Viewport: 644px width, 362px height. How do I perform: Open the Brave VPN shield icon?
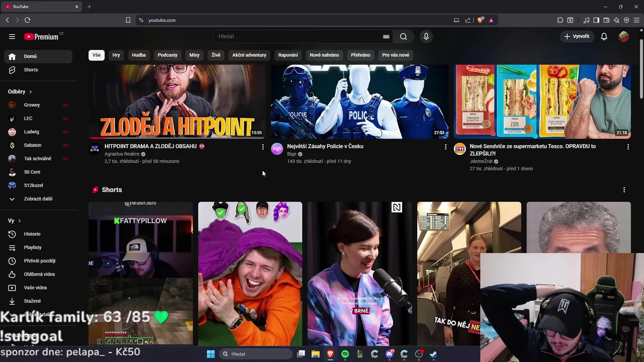[626, 20]
